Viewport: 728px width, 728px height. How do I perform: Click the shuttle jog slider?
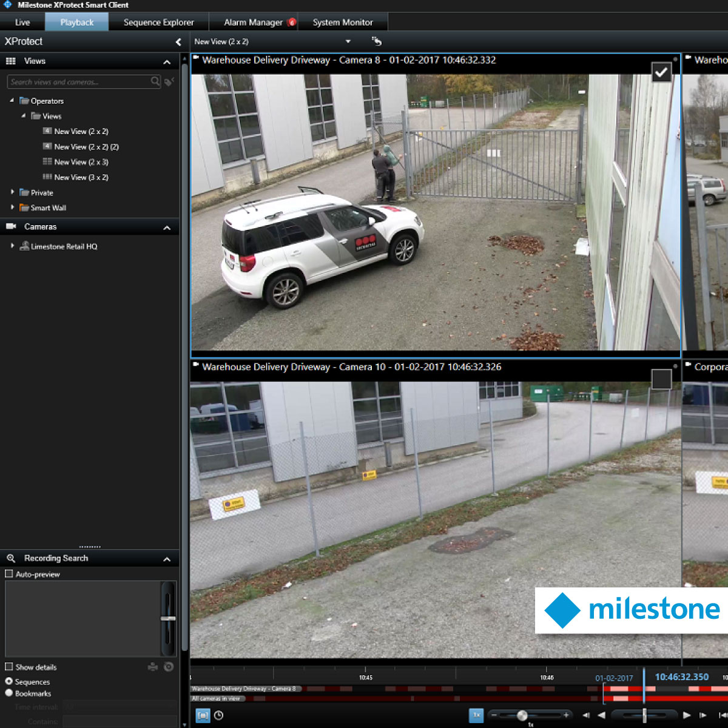[644, 715]
